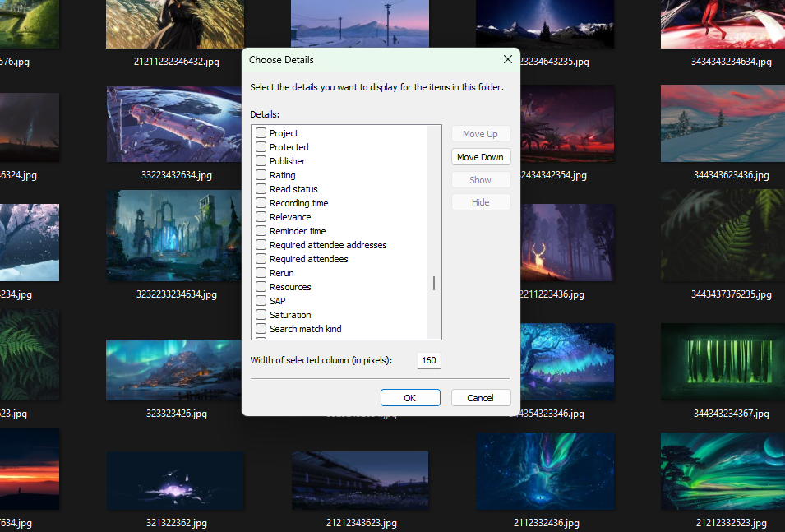
Task: Click the 3434343234634.jpg file name
Action: coord(731,62)
